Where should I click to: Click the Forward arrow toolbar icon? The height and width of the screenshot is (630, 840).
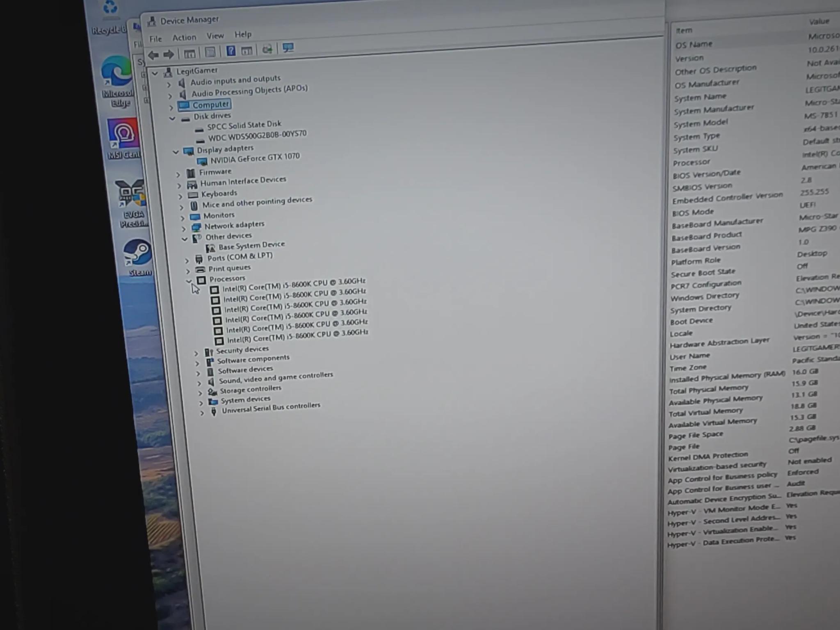pos(168,55)
